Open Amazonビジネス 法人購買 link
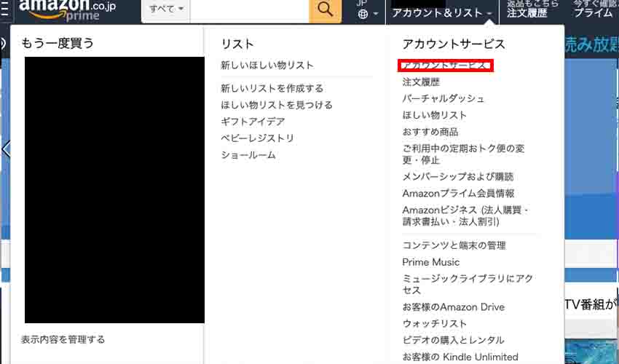The image size is (619, 364). tap(465, 215)
